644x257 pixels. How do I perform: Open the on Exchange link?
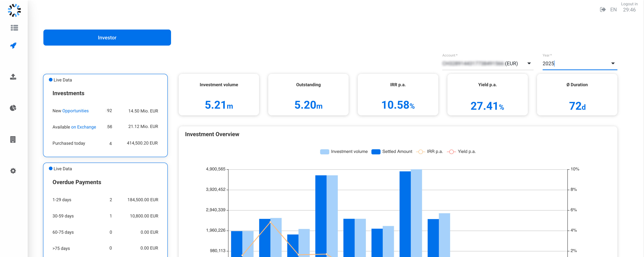click(x=84, y=127)
